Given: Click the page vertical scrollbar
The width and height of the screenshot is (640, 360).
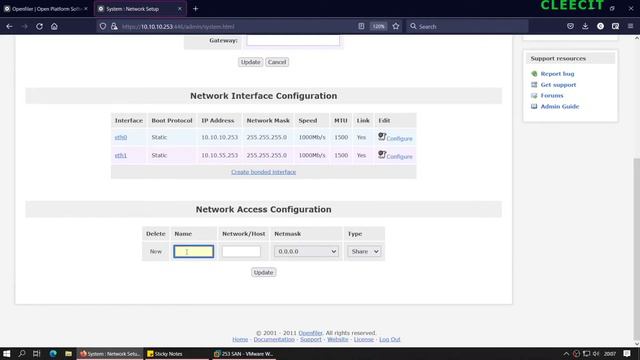Looking at the screenshot, I should pos(636,249).
